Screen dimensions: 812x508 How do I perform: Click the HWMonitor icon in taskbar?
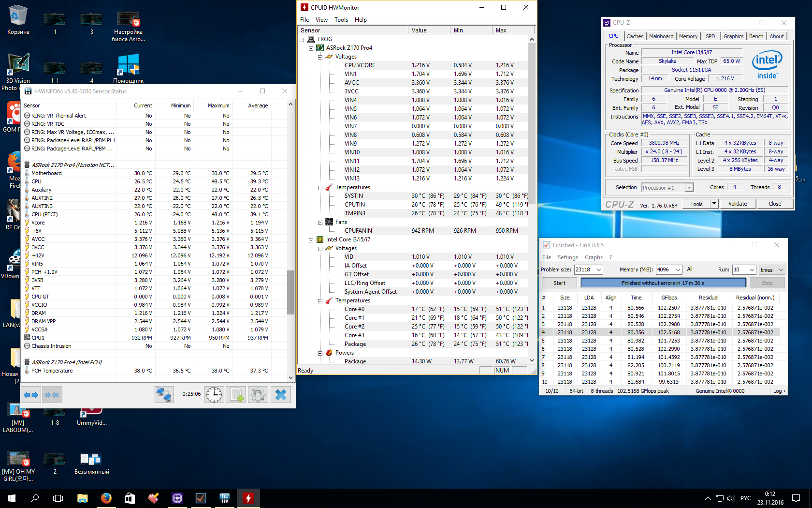point(248,498)
